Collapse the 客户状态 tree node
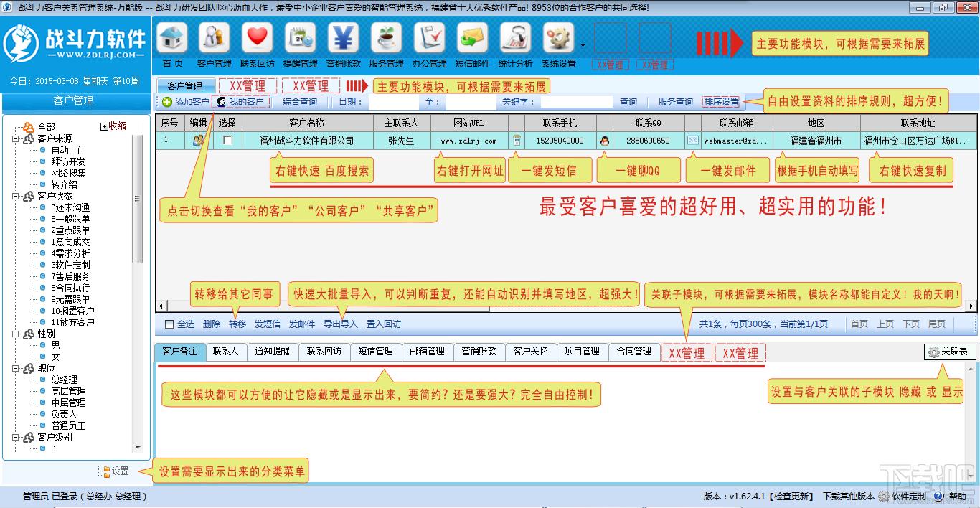Viewport: 980px width, 508px height. pos(15,196)
